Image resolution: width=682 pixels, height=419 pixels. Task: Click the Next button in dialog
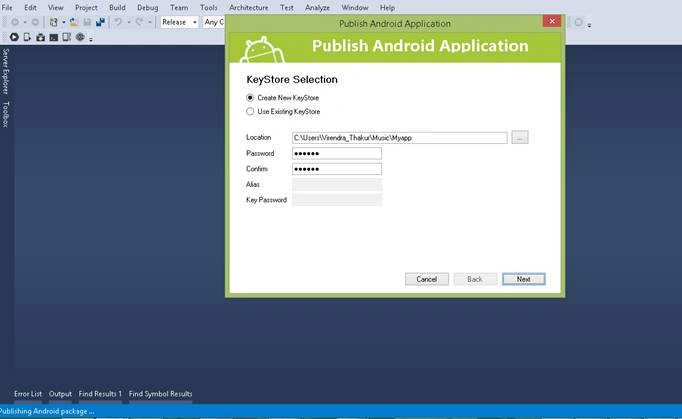(x=524, y=279)
